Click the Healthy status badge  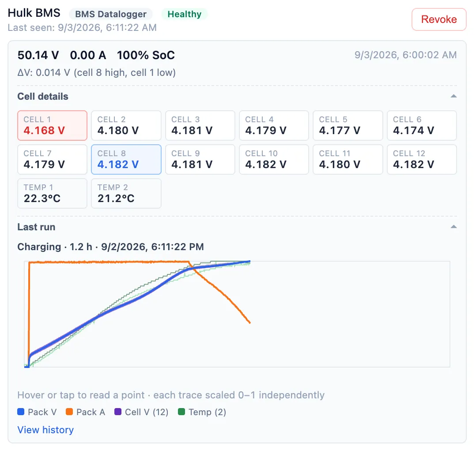[x=184, y=14]
